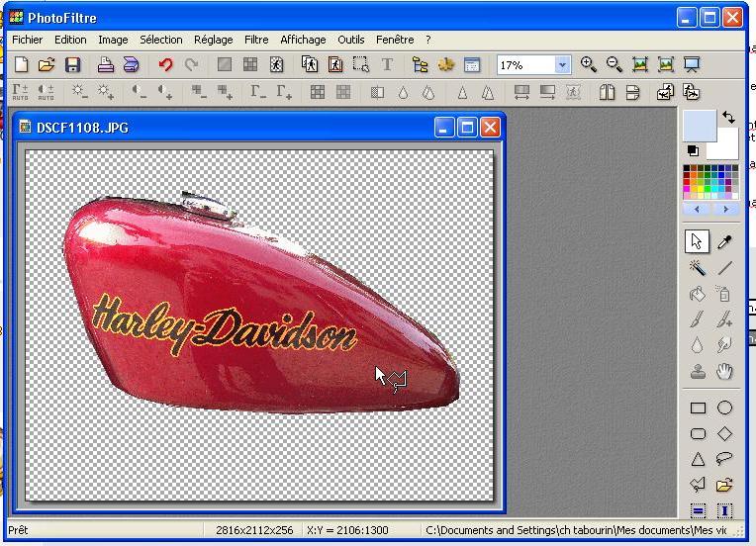Click the Vertical flip icon

[x=632, y=92]
